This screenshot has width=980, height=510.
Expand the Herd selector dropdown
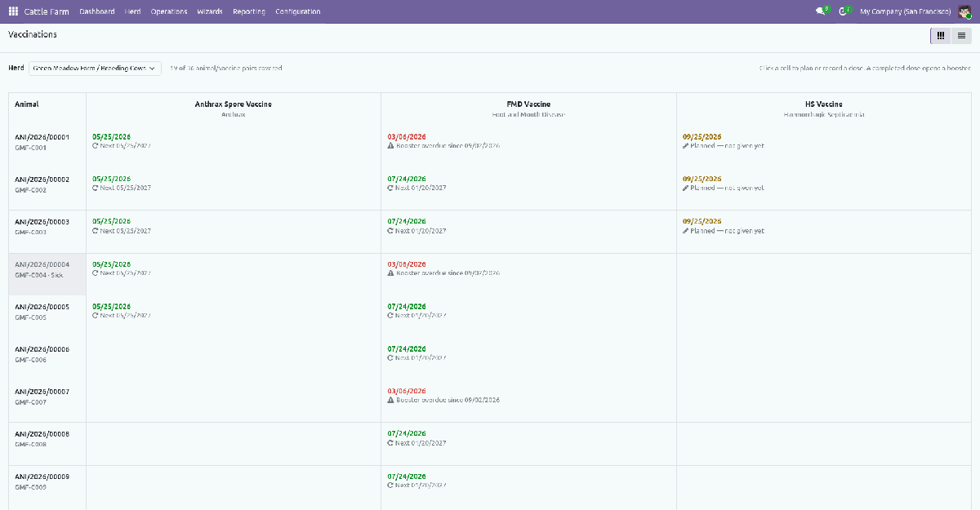(95, 69)
